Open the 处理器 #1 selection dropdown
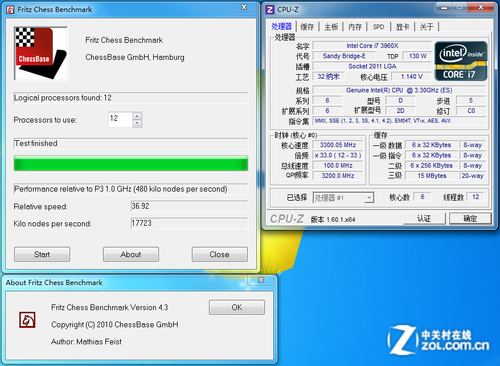Screen dimensions: 500x366 368,198
